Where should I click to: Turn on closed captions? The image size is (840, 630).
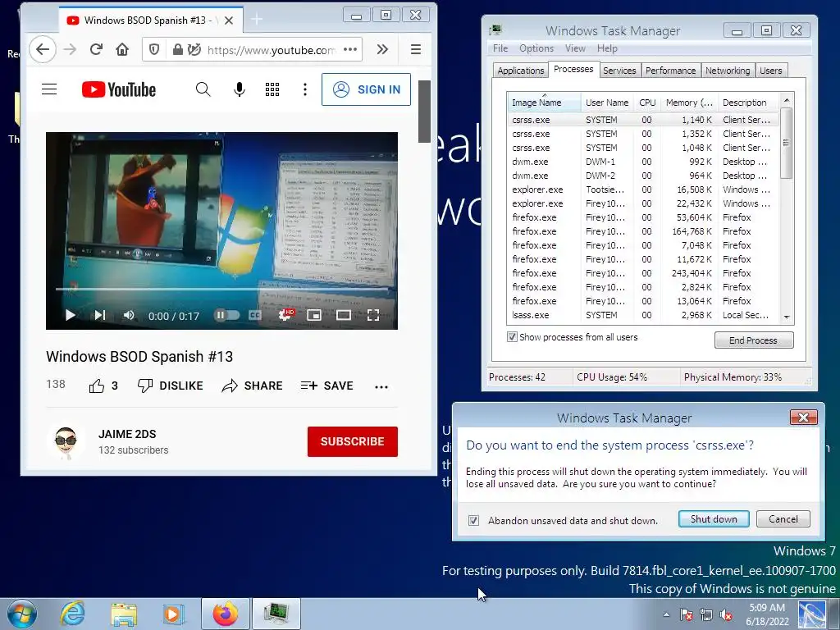[x=256, y=315]
